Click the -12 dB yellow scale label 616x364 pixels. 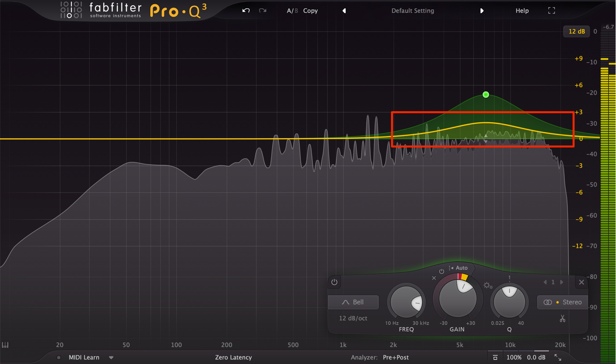tap(577, 246)
